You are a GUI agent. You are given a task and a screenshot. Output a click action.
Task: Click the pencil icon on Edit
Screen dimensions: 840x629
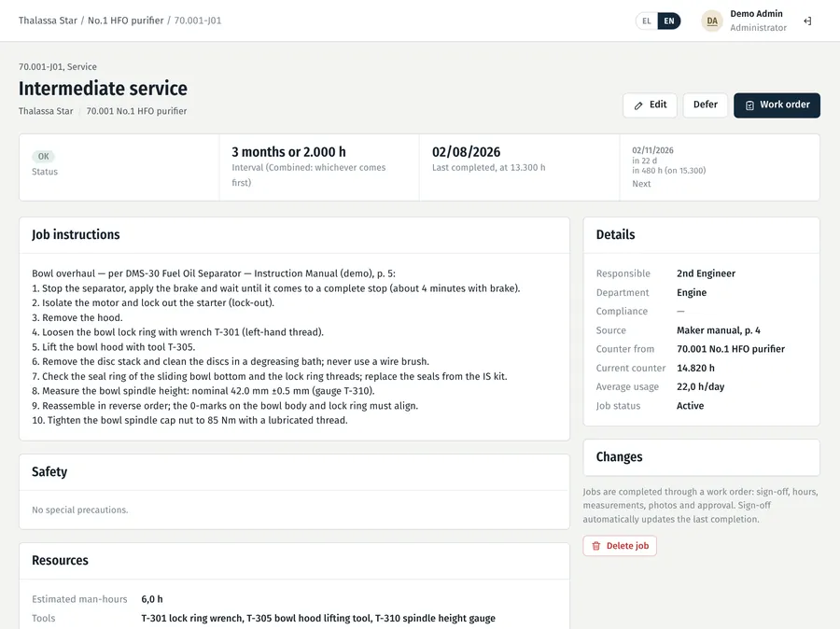coord(638,105)
